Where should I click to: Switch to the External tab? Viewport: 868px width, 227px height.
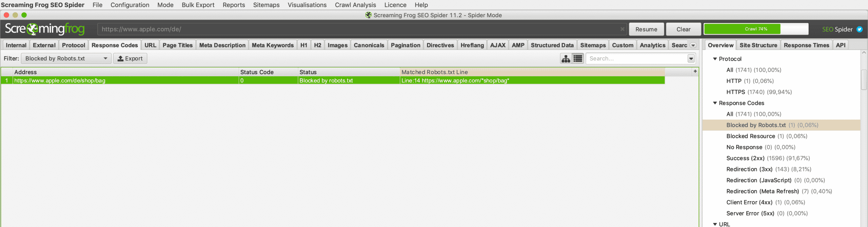(44, 45)
